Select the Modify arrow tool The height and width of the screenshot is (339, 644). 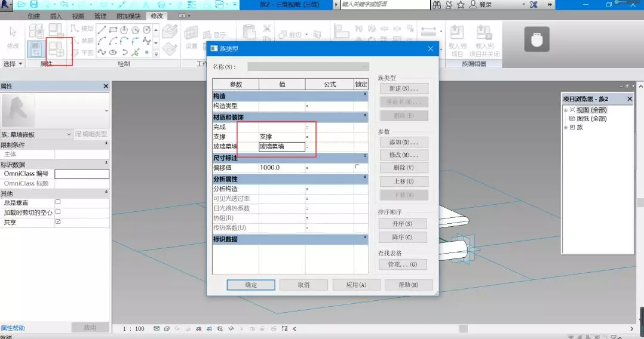coord(13,36)
